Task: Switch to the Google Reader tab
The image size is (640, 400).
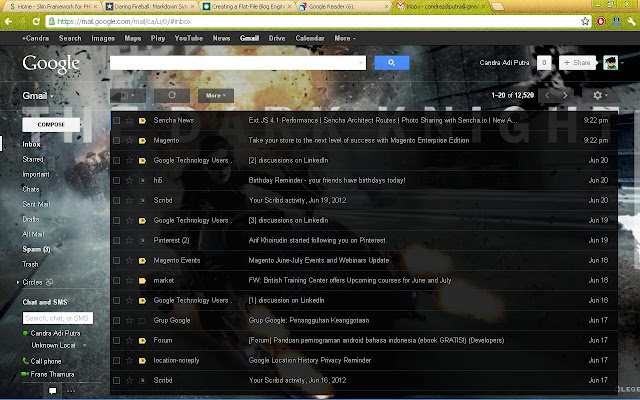Action: click(344, 7)
